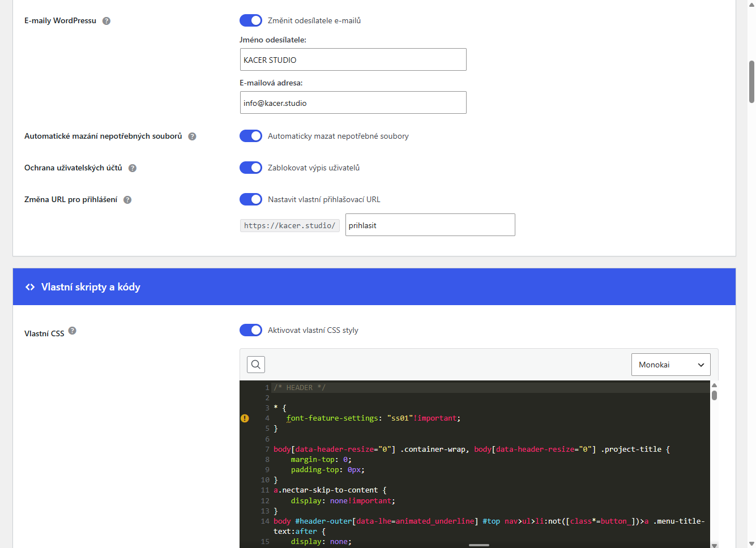Click the 'Zablokovat výpis uživatelů' toggle label
The width and height of the screenshot is (756, 548).
point(314,168)
